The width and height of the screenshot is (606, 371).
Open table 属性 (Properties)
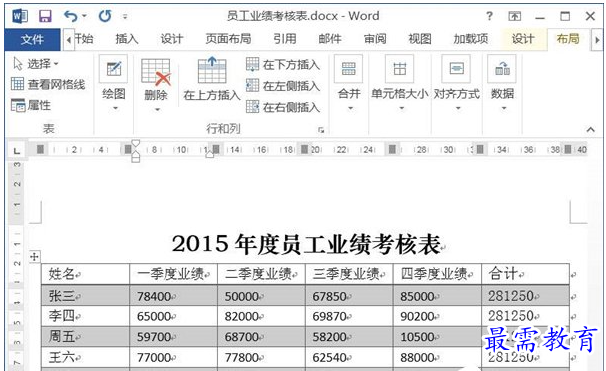31,105
